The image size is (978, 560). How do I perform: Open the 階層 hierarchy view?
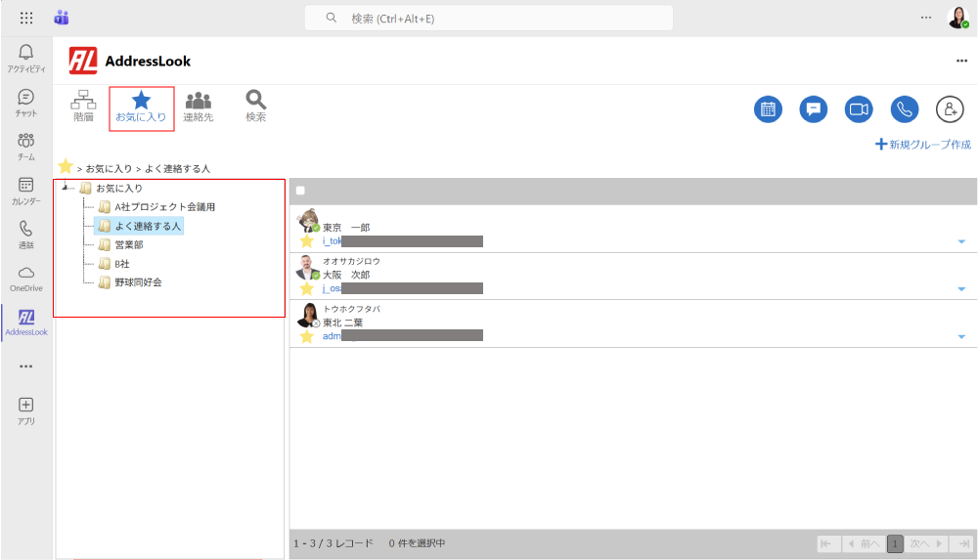point(83,107)
